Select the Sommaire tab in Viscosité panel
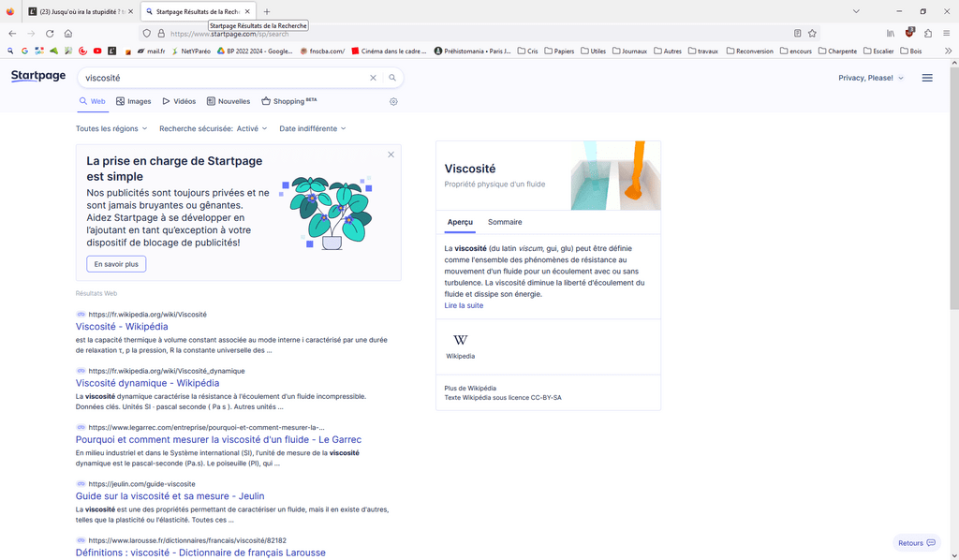Image resolution: width=959 pixels, height=560 pixels. 505,222
